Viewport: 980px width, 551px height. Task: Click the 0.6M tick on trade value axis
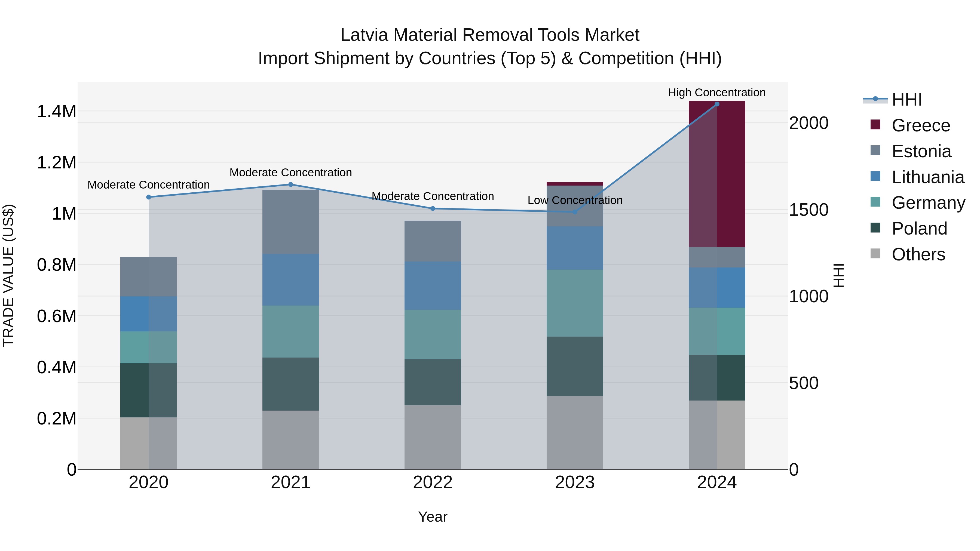click(x=57, y=316)
